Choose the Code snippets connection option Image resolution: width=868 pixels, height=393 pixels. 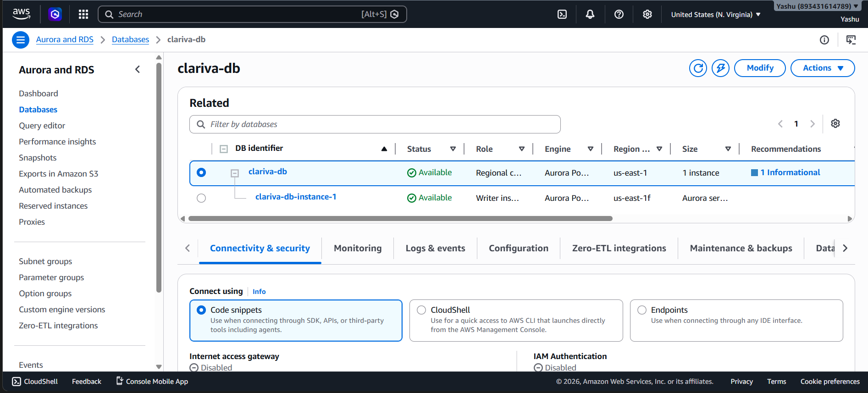pyautogui.click(x=296, y=321)
